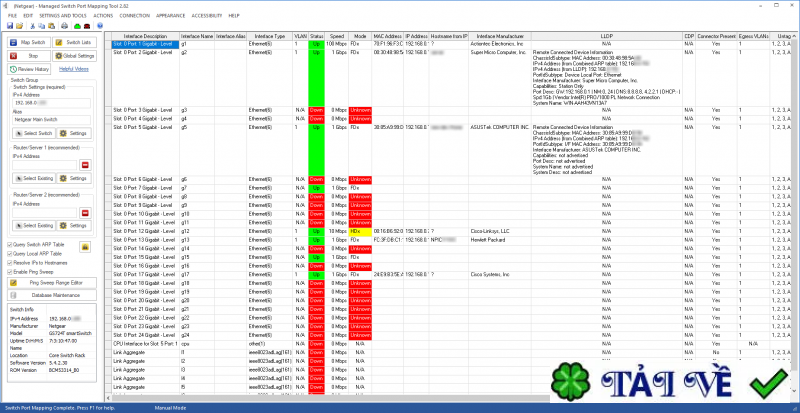Viewport: 800px width, 413px height.
Task: Toggle Query Switch ARP Table checkbox
Action: (10, 245)
